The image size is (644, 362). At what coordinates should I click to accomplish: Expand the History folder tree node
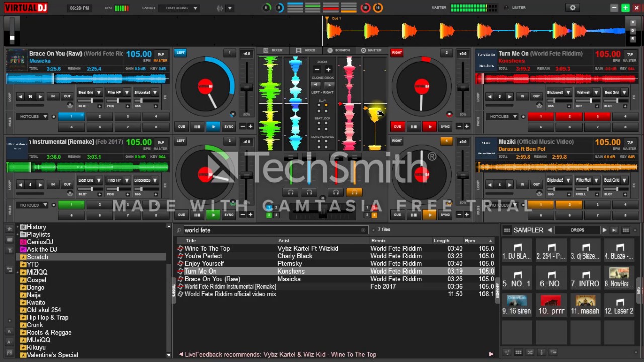click(18, 227)
